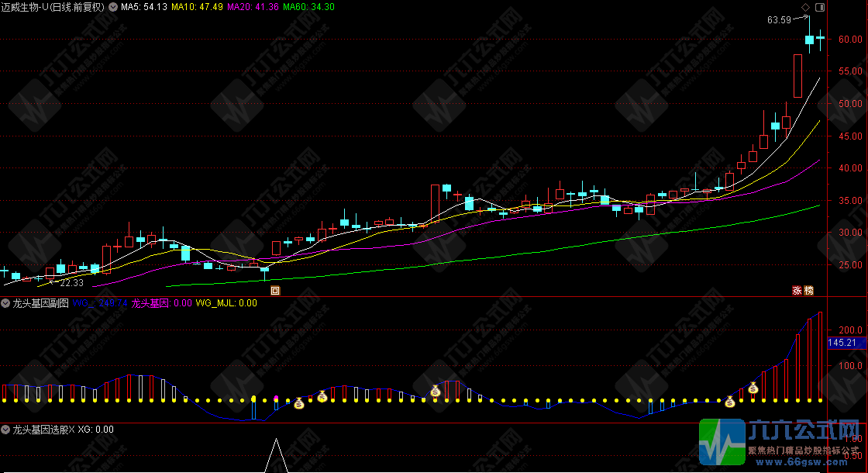868x473 pixels.
Task: Click the 榜 tag icon
Action: (809, 291)
